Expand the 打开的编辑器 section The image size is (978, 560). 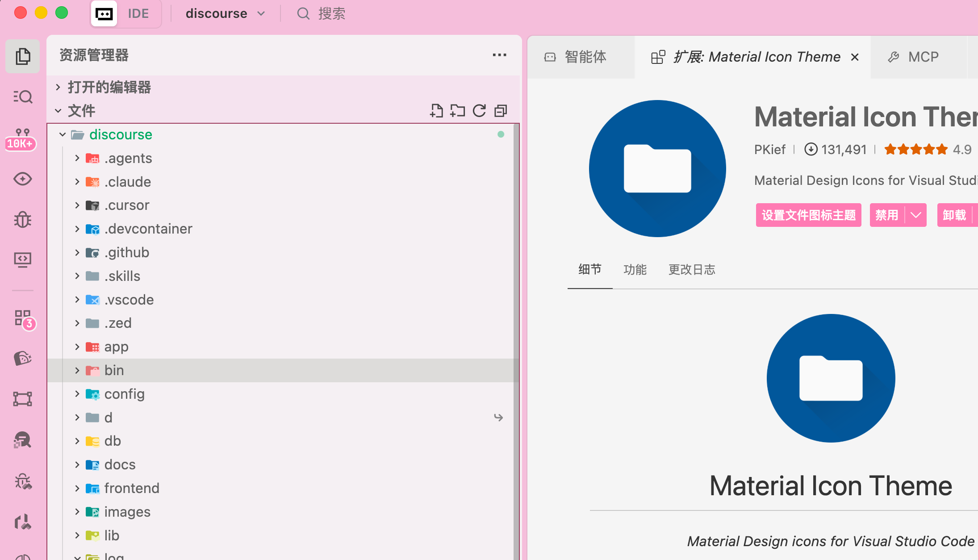[109, 87]
